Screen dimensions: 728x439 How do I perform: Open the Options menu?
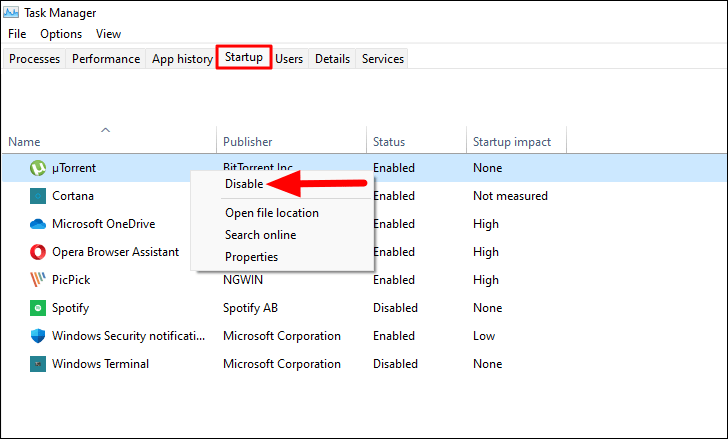click(61, 34)
